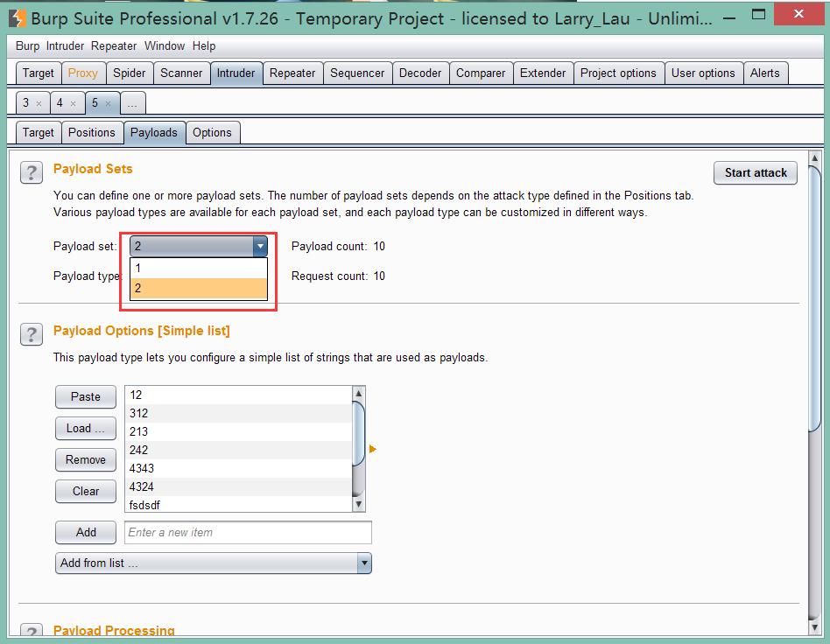830x644 pixels.
Task: Click the orange arrow beside payload list
Action: pos(373,449)
